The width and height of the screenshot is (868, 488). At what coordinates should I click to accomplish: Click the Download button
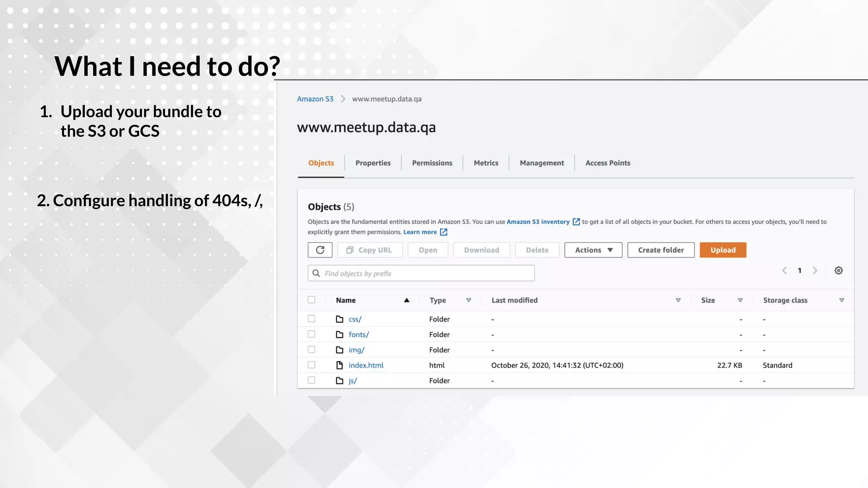point(481,250)
